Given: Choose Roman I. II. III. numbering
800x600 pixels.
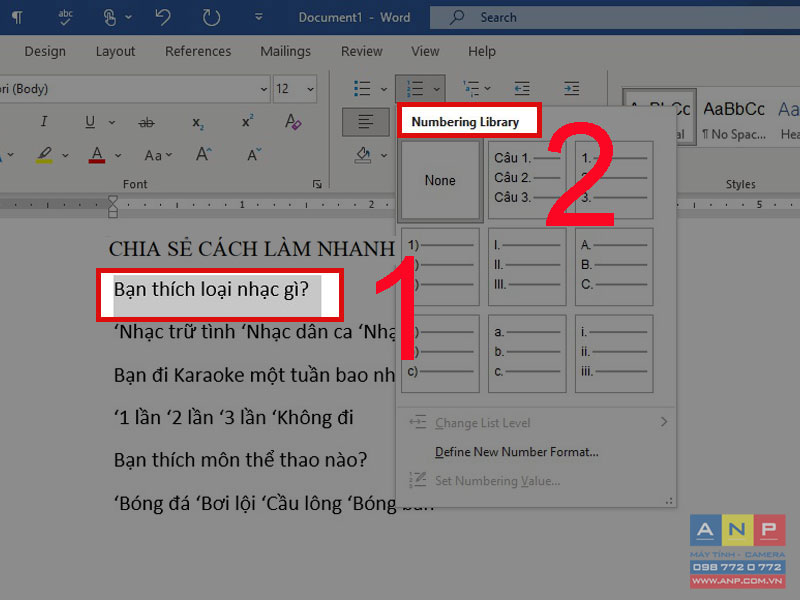Looking at the screenshot, I should 527,267.
